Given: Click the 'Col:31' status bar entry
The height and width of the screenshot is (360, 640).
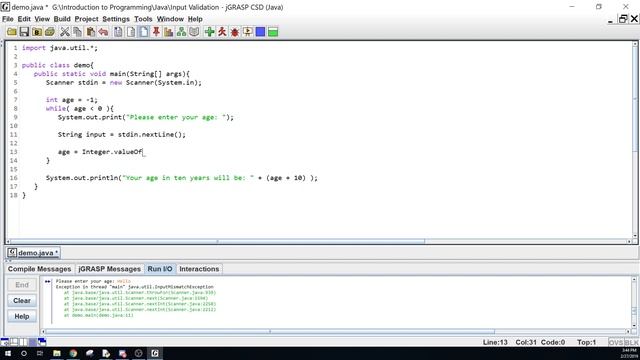Looking at the screenshot, I should 526,342.
